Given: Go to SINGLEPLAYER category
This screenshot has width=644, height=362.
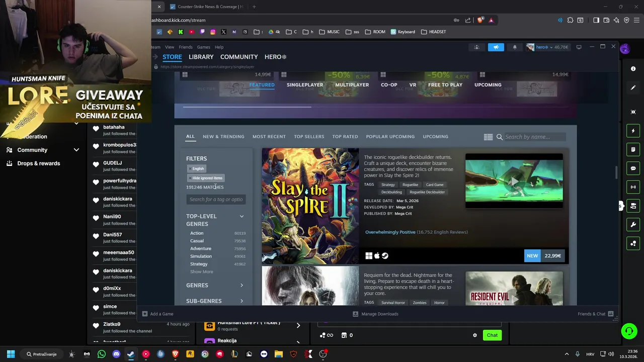Looking at the screenshot, I should [x=305, y=85].
